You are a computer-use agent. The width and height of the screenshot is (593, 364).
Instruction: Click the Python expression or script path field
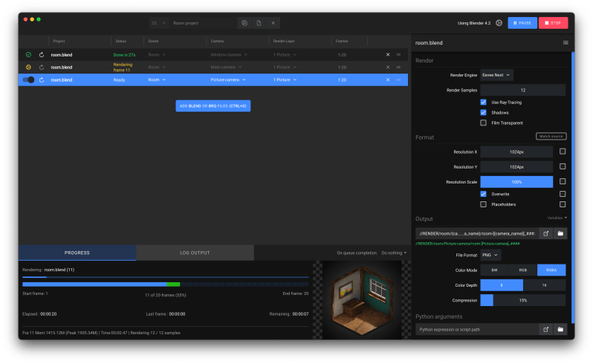477,330
